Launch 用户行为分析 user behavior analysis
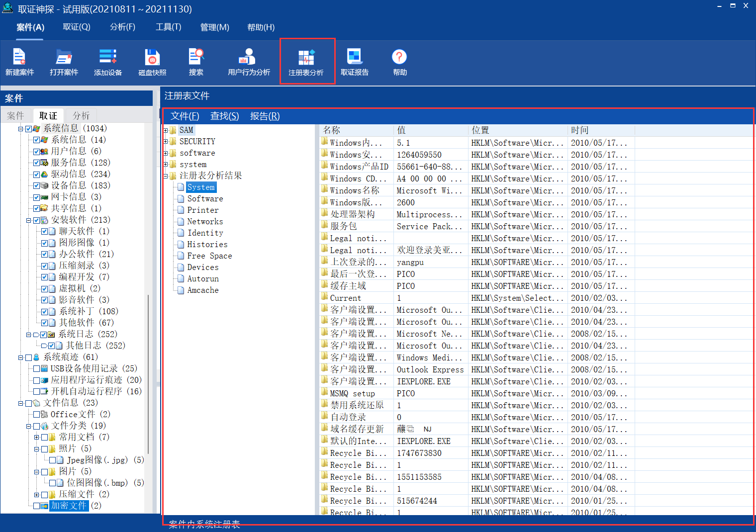Screen dimensions: 756x532 (249, 62)
